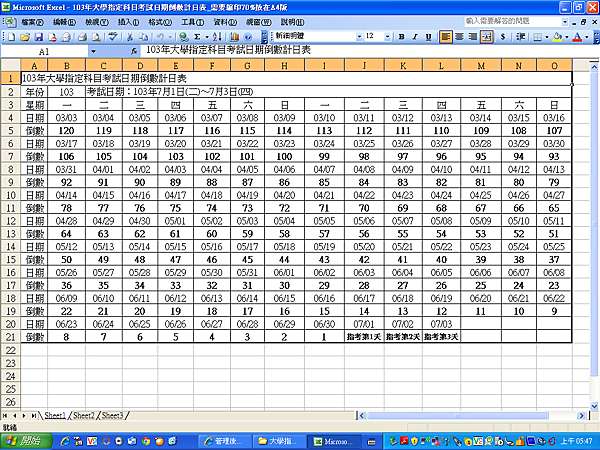Open the Name Box dropdown arrow

click(x=93, y=51)
